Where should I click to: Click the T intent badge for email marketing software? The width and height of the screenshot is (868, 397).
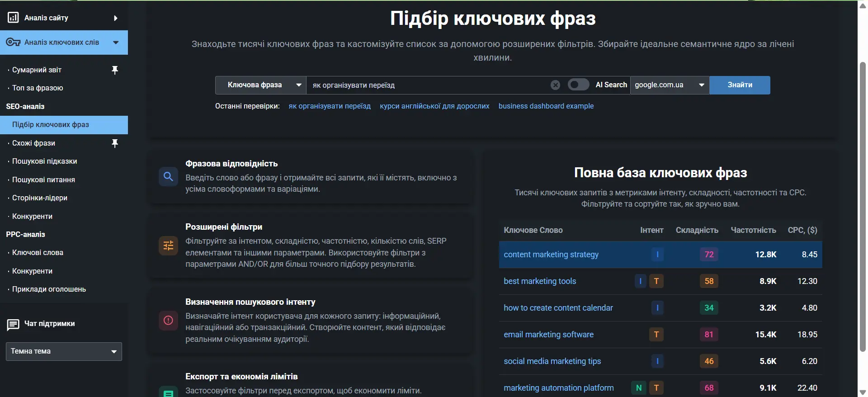point(656,335)
